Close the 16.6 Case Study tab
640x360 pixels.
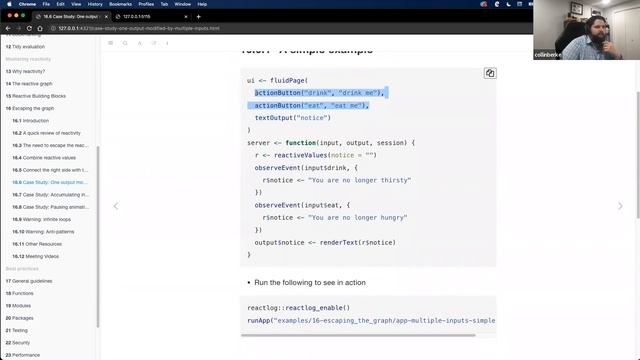pyautogui.click(x=106, y=17)
